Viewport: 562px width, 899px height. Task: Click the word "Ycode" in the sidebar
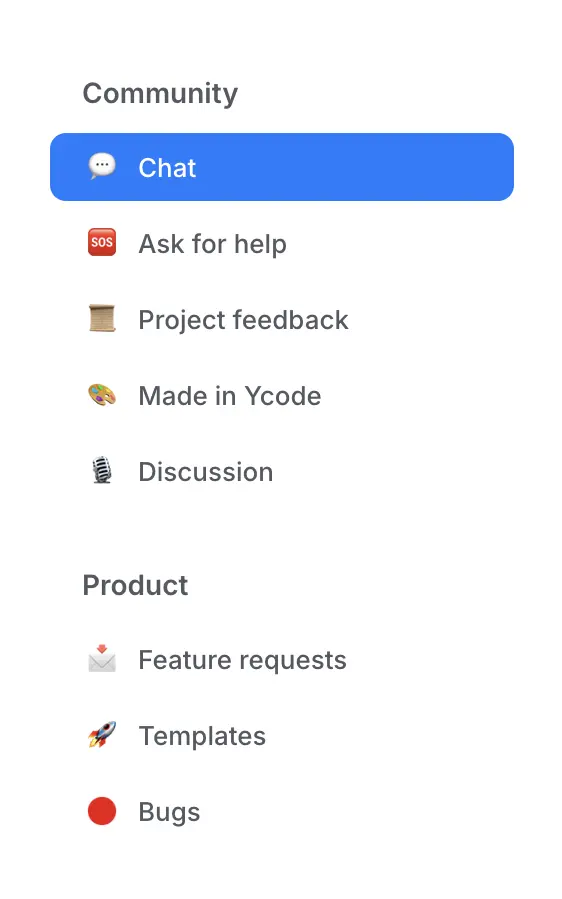pyautogui.click(x=283, y=396)
